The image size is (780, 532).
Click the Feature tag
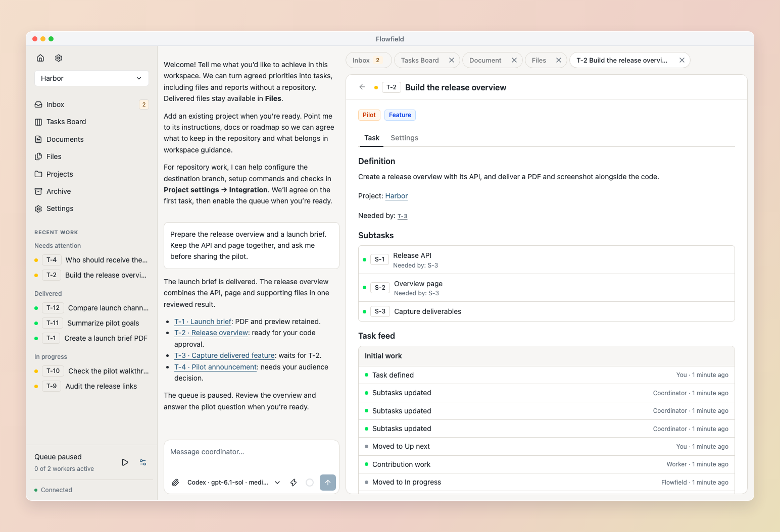[400, 115]
